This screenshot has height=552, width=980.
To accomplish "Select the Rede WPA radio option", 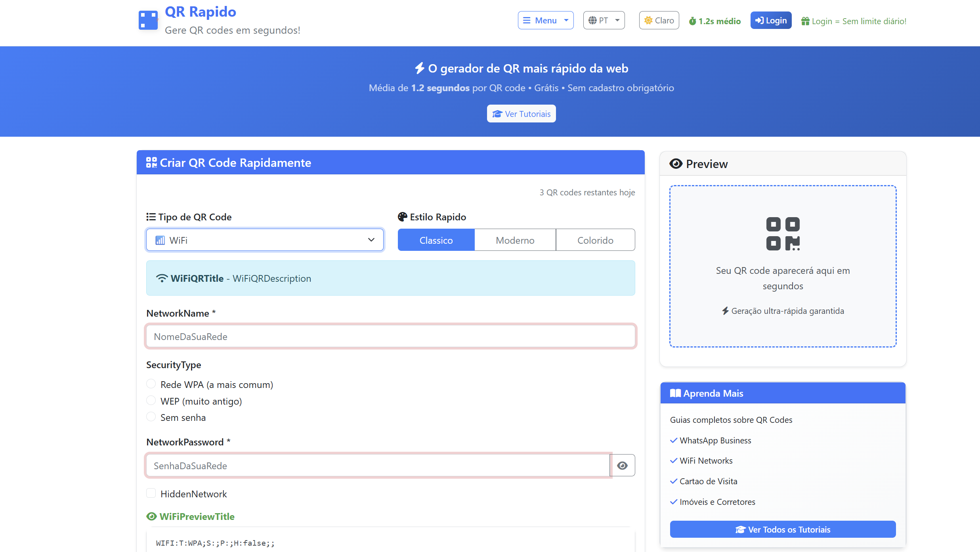I will coord(151,384).
